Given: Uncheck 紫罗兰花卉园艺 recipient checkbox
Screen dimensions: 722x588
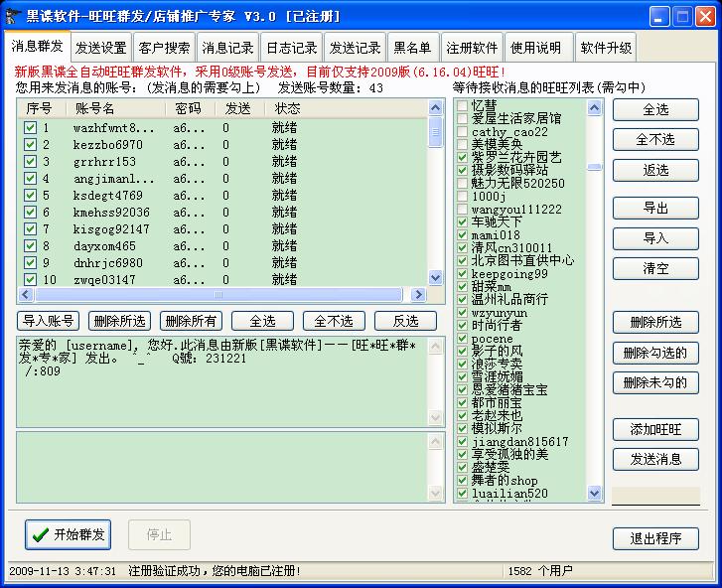Looking at the screenshot, I should 463,158.
